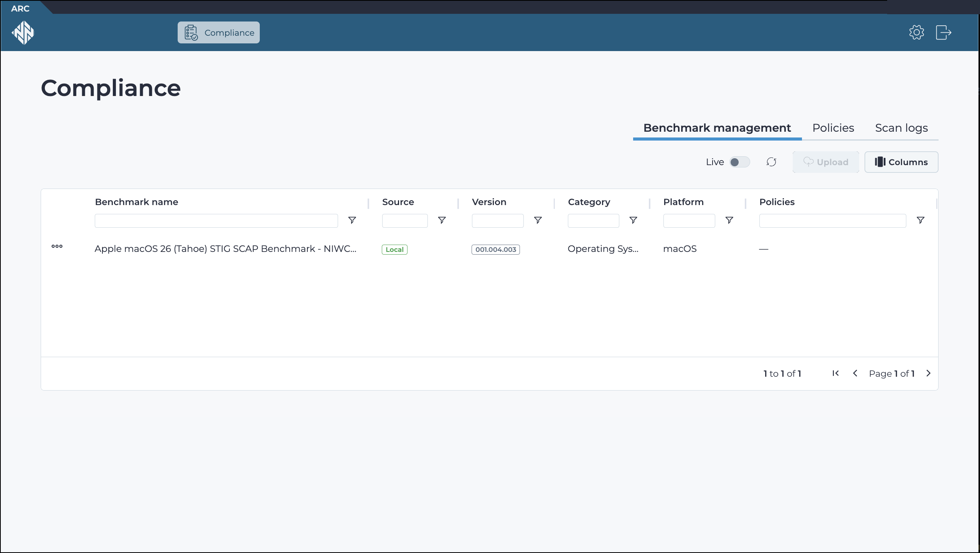
Task: Switch to the Scan logs tab
Action: click(901, 128)
